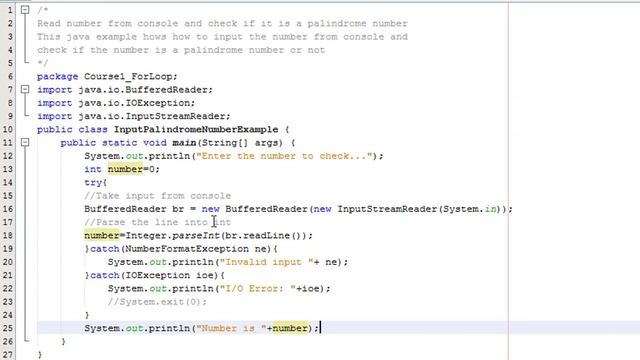Click line number 16 in the gutter

8,209
